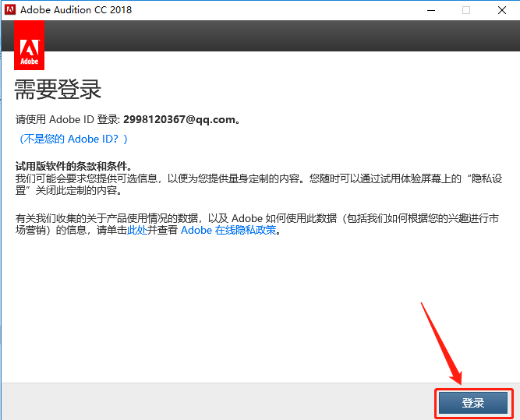The height and width of the screenshot is (420, 520).
Task: Select the email 2998120367@qq.com text
Action: [179, 119]
